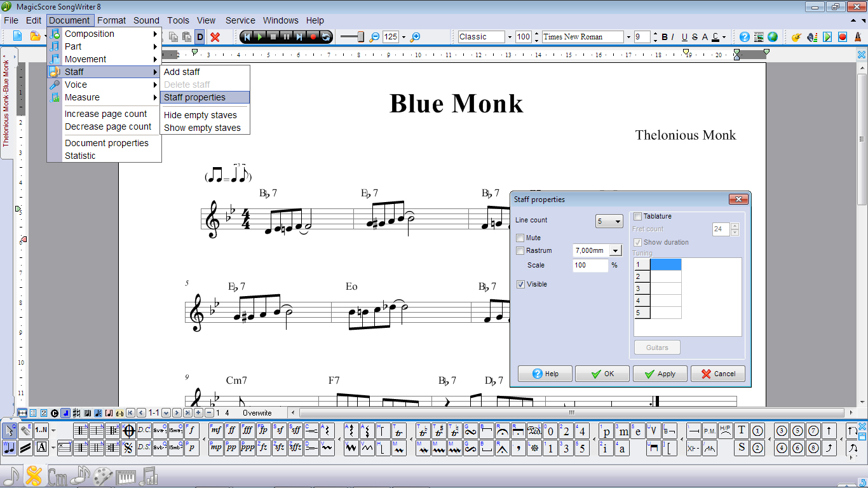Image resolution: width=868 pixels, height=488 pixels.
Task: Toggle the D mode button
Action: point(200,37)
